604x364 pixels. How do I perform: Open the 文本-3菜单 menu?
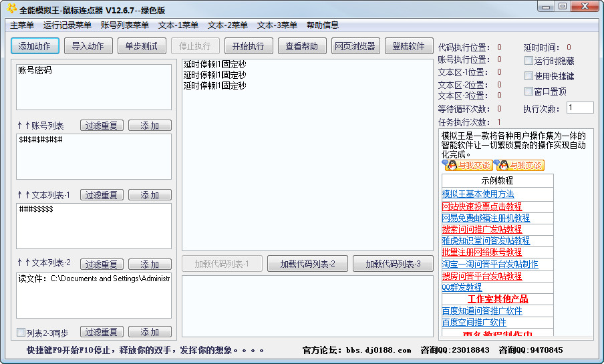(277, 25)
